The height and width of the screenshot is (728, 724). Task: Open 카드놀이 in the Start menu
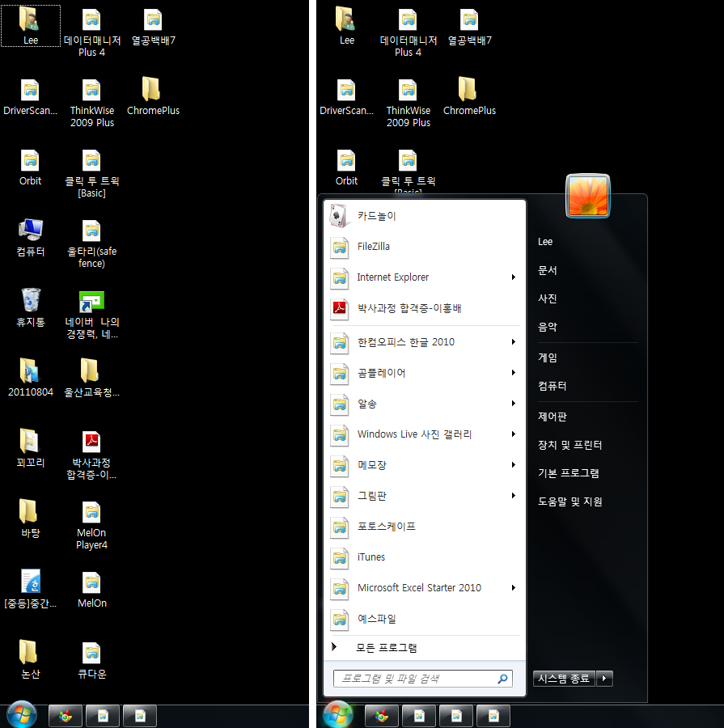[424, 216]
